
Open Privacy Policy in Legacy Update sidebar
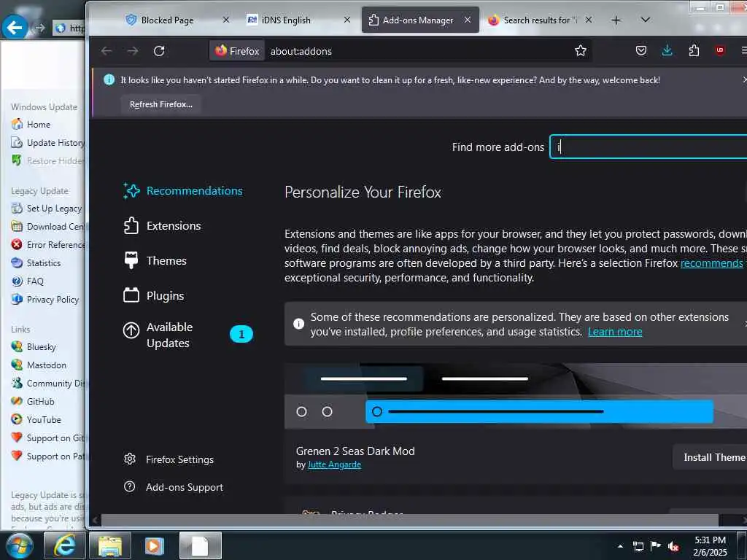click(x=45, y=300)
